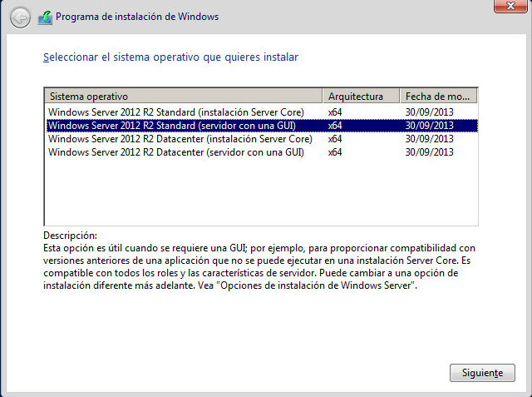Select Windows Server 2012 R2 Standard Server Core

coord(262,112)
